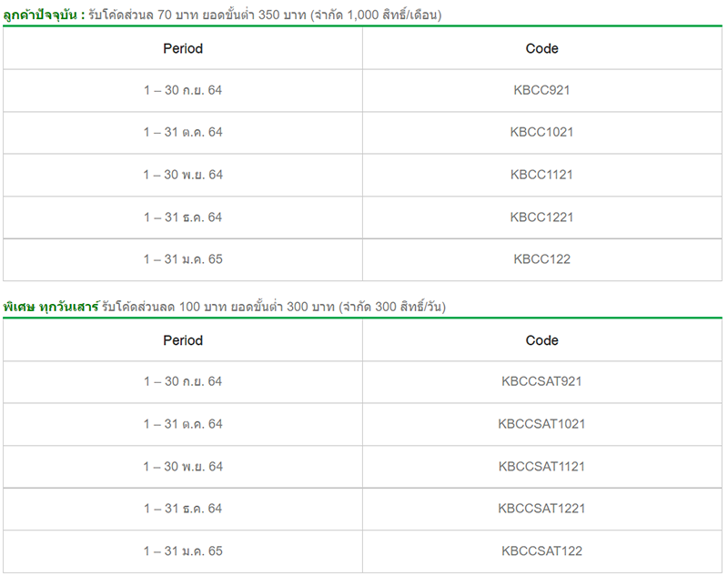Click the พิเศษ ทุกวันเสาร์ section heading
728x576 pixels.
tap(50, 307)
